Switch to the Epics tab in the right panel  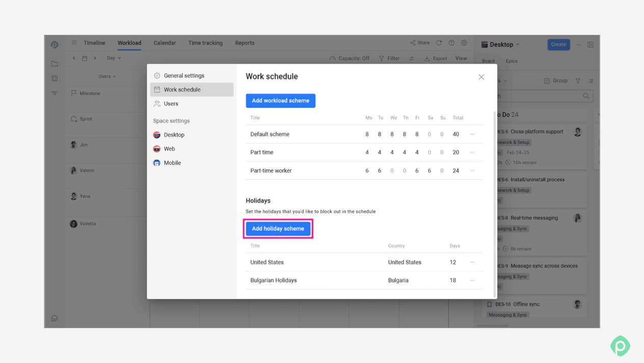(512, 61)
